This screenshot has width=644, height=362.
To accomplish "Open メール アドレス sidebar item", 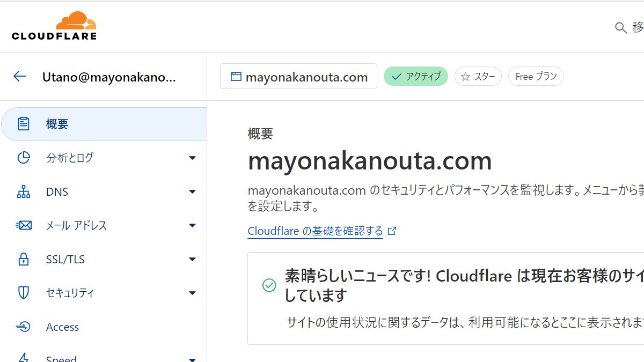I will point(104,225).
